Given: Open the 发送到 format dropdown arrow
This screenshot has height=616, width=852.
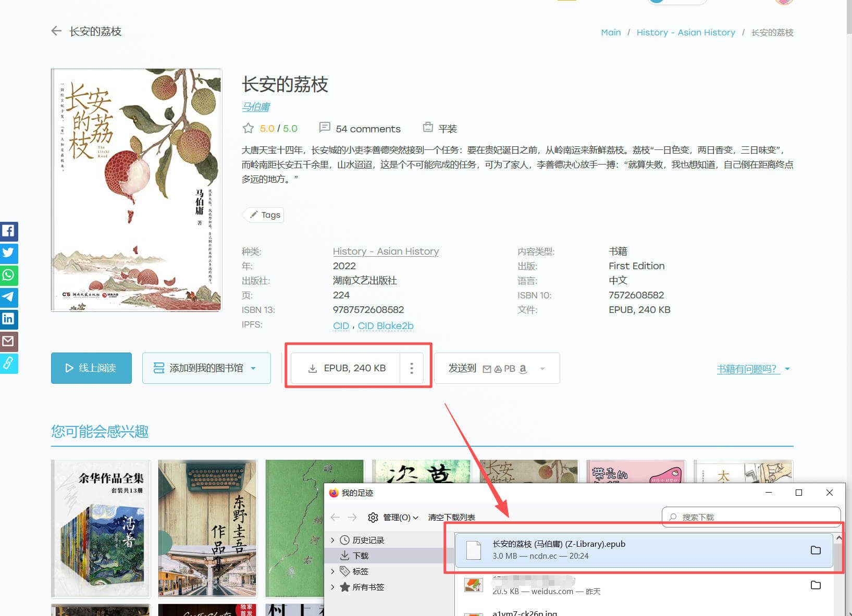Looking at the screenshot, I should pos(542,368).
